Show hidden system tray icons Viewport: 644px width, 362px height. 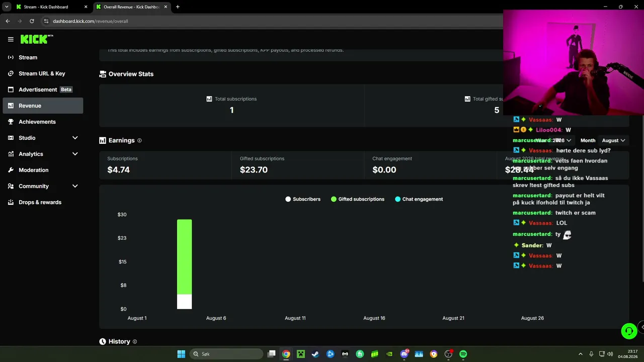[581, 354]
